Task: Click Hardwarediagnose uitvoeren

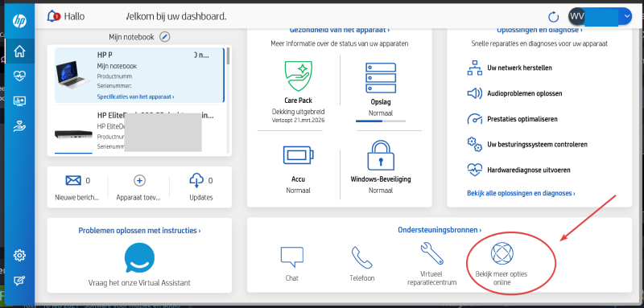Action: (529, 170)
